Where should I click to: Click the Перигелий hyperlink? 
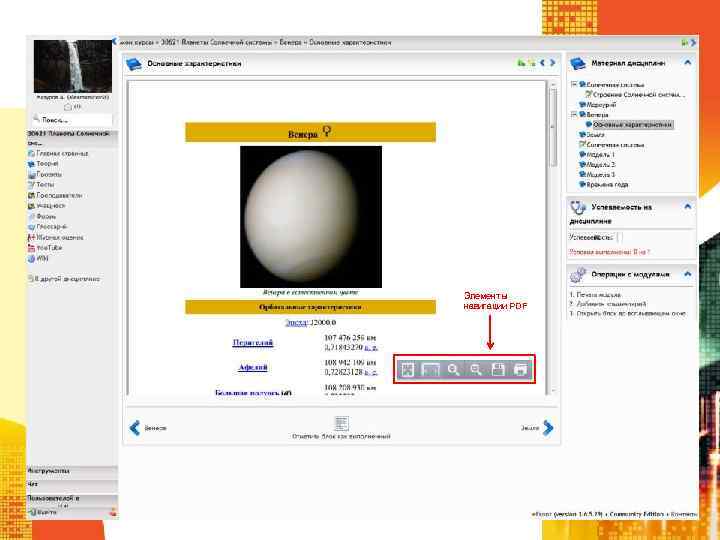tap(253, 343)
